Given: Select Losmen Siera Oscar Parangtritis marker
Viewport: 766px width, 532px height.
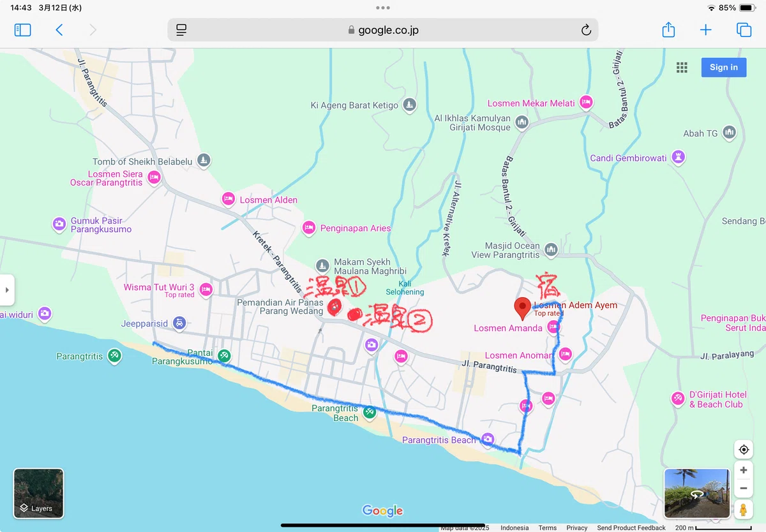Looking at the screenshot, I should (154, 178).
